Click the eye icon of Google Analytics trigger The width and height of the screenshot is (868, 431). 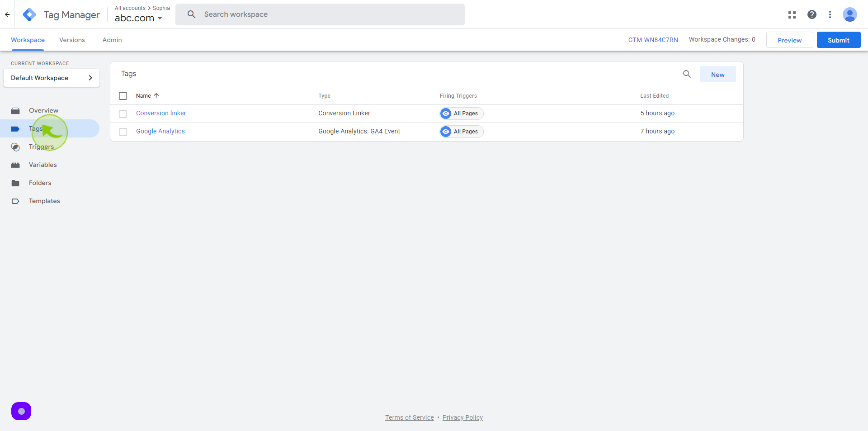[x=446, y=132]
